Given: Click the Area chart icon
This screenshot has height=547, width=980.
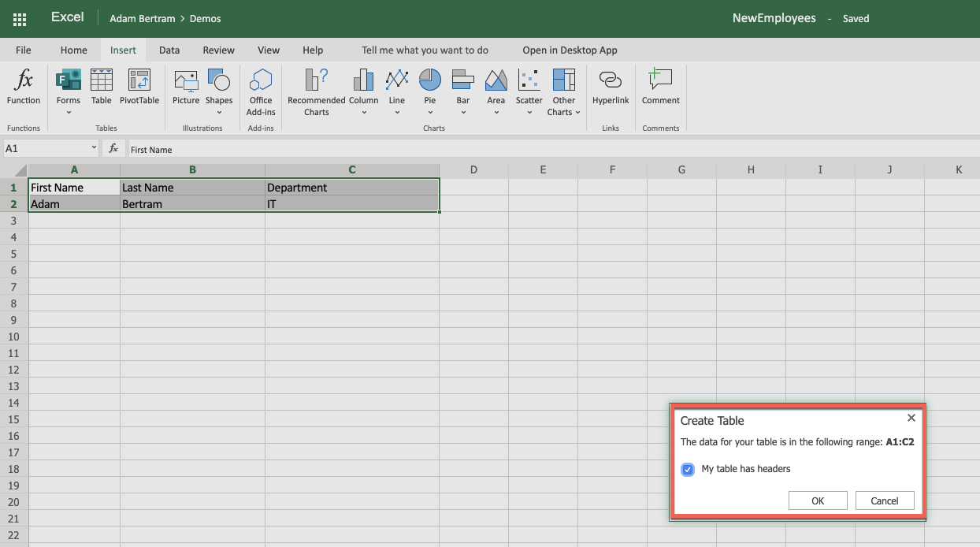Looking at the screenshot, I should point(496,80).
